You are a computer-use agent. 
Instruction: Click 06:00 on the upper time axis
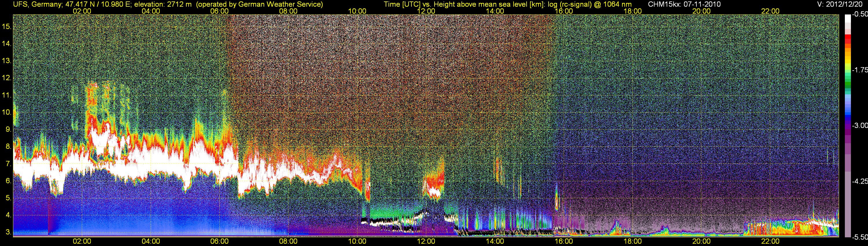click(219, 11)
